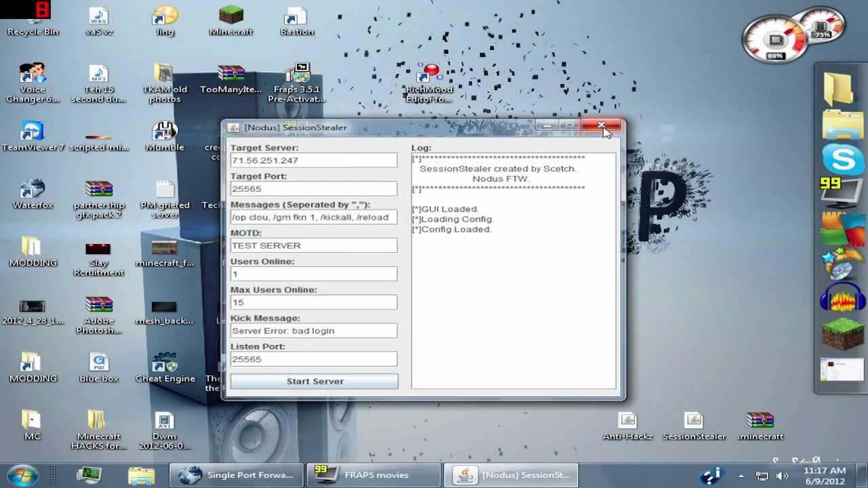Viewport: 868px width, 488px height.
Task: Open the Minecraft HACKS folder
Action: pyautogui.click(x=99, y=430)
